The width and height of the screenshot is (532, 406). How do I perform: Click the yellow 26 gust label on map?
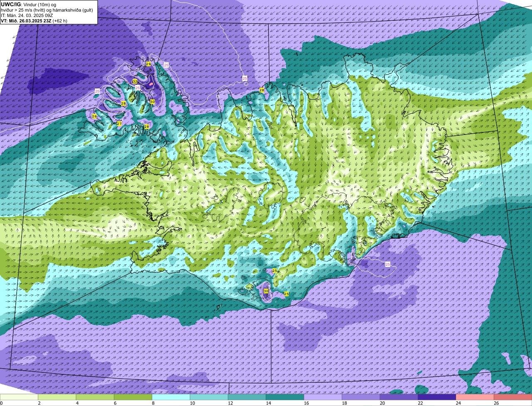tap(94, 116)
